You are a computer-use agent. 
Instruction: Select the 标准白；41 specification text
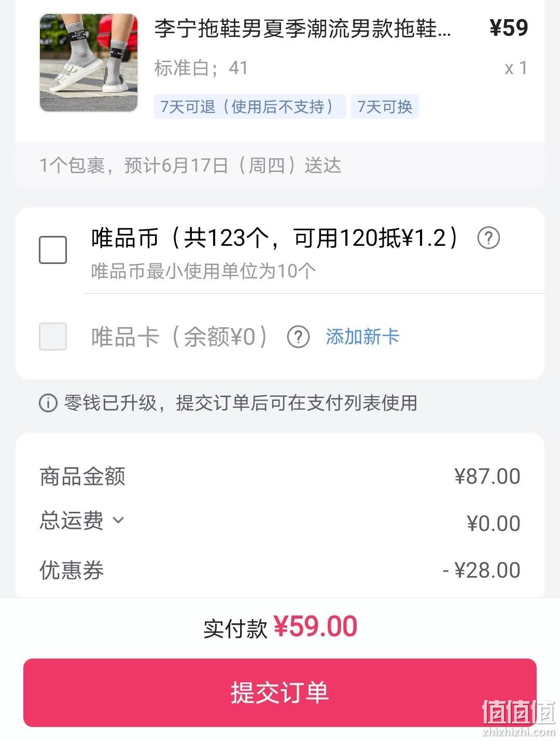(201, 68)
